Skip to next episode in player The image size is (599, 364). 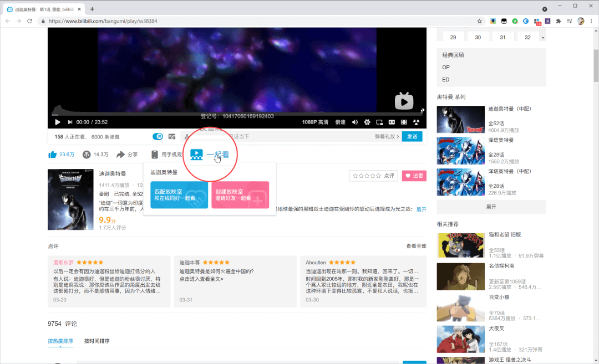pos(70,122)
